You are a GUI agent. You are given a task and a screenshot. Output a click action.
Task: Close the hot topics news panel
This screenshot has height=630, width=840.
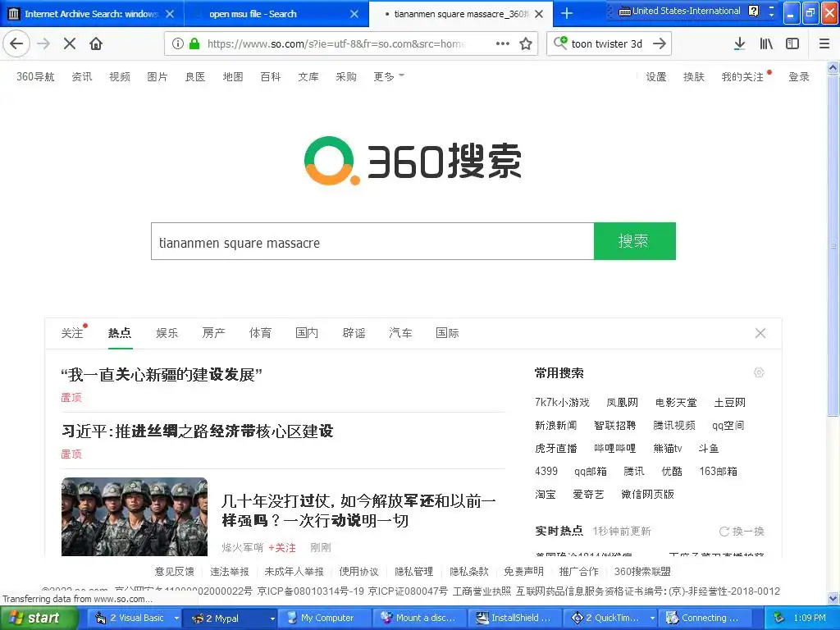point(760,333)
